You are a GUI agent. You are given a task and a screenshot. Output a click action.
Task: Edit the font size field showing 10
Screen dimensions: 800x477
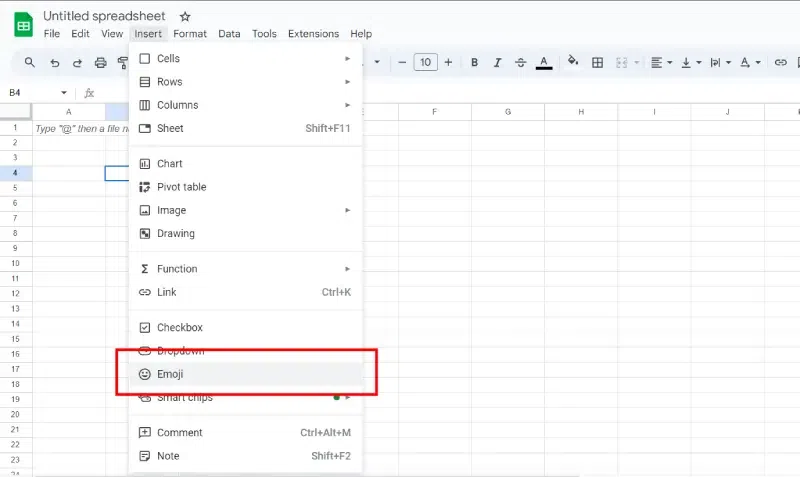pos(426,62)
